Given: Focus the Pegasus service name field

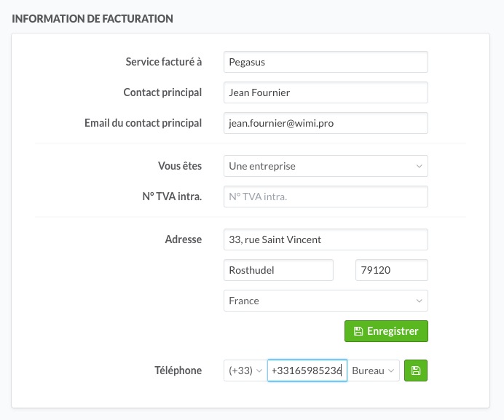Looking at the screenshot, I should pyautogui.click(x=325, y=62).
